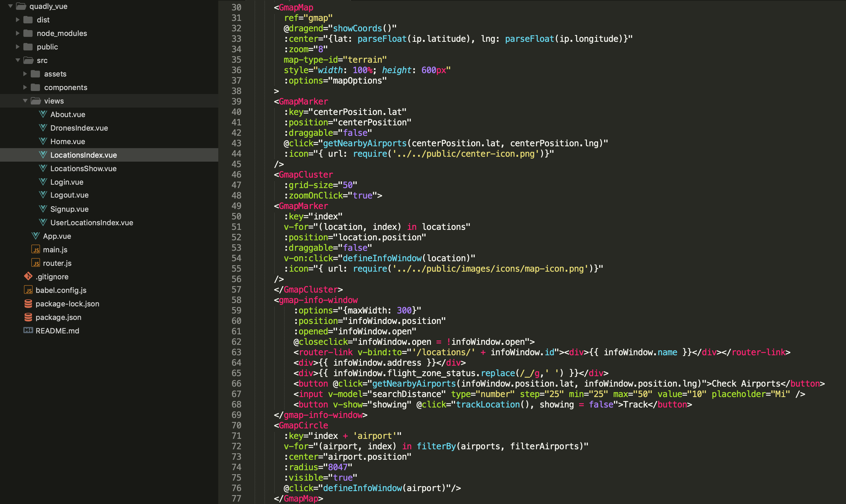Viewport: 846px width, 504px height.
Task: Click the GmapCluster opening tag in code
Action: click(305, 175)
